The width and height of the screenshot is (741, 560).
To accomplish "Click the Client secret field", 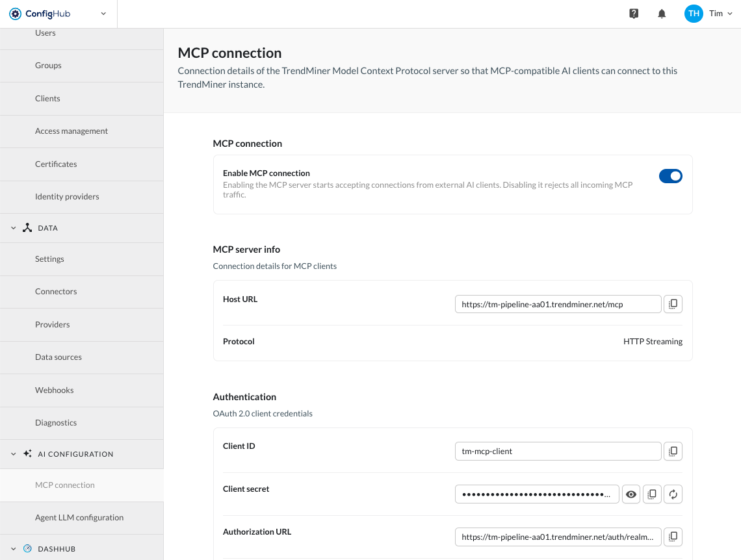I will [537, 494].
